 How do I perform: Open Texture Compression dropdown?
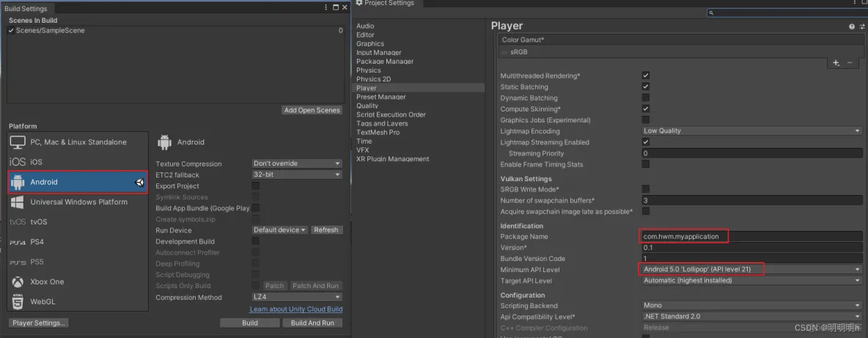tap(297, 164)
